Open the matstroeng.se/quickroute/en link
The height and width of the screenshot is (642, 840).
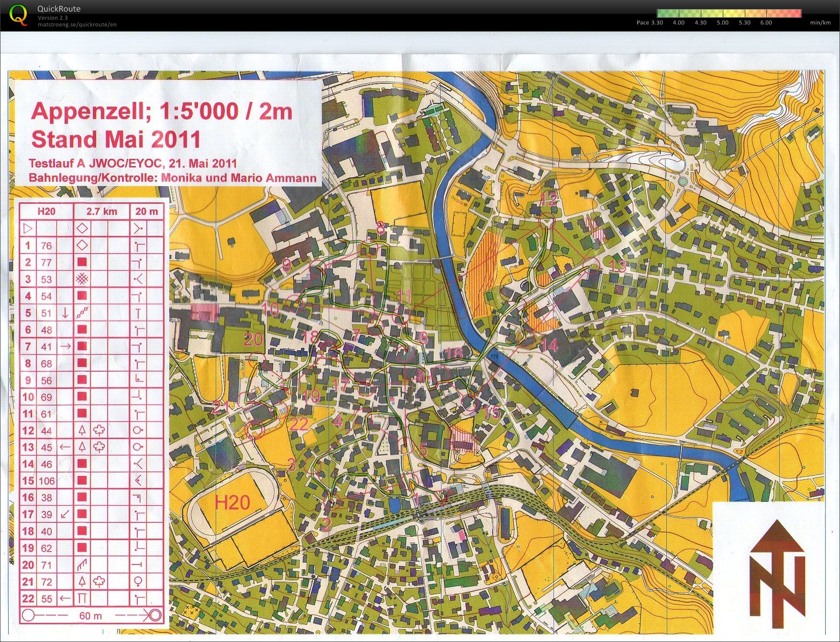click(77, 24)
